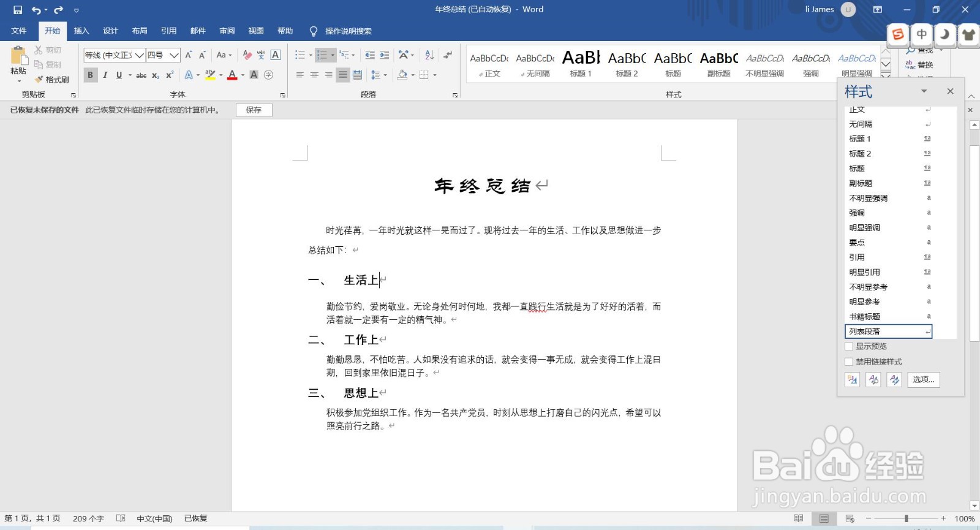
Task: Select the Format Painter tool
Action: click(52, 80)
